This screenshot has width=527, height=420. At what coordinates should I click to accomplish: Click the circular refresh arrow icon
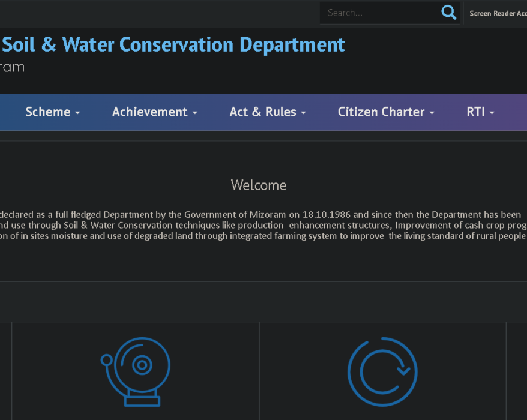pos(382,371)
